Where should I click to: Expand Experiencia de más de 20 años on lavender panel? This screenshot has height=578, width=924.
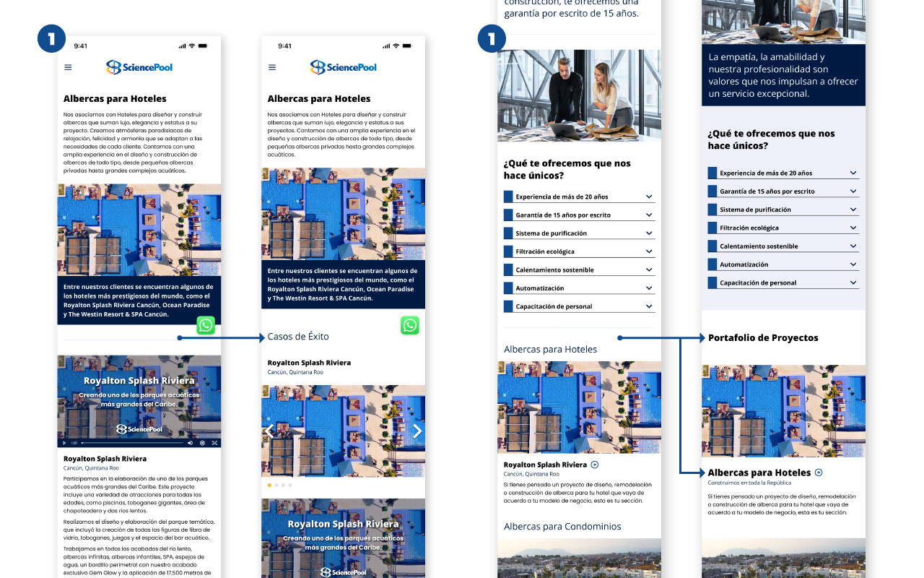783,173
